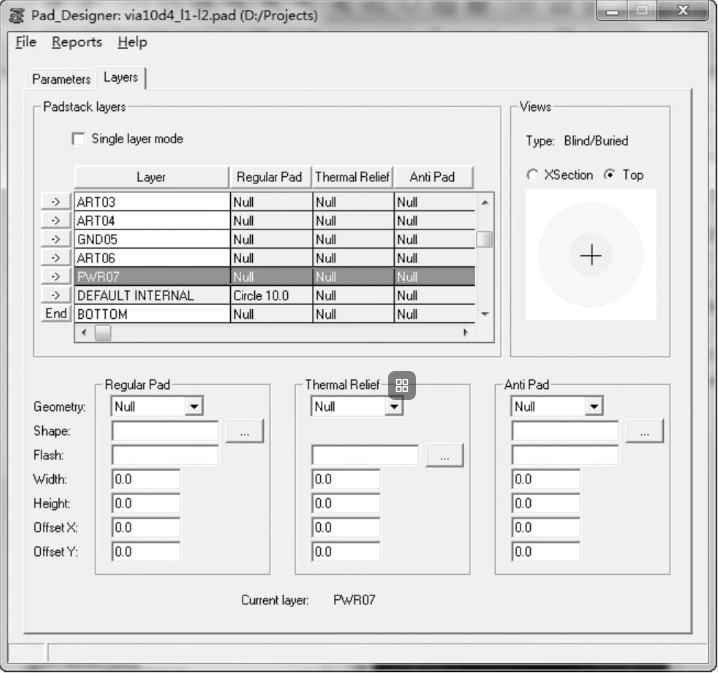Click the arrow button beside ART06 row
This screenshot has height=673, width=718.
(x=56, y=258)
